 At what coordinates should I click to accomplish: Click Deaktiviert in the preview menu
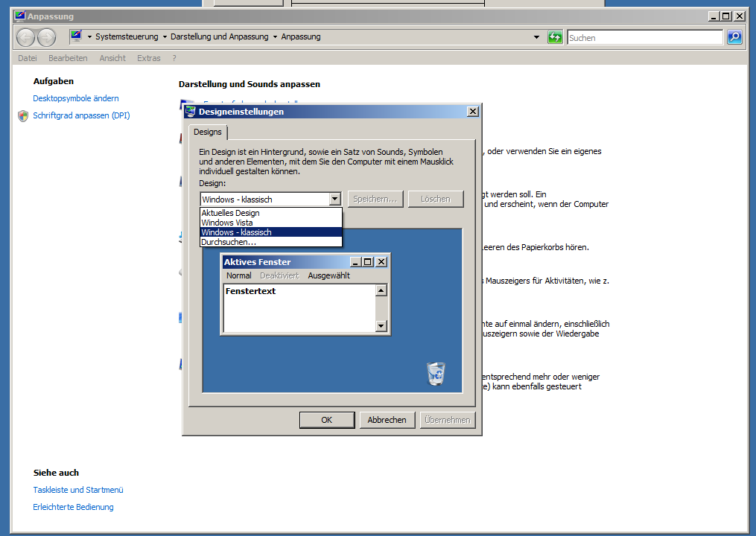point(279,275)
